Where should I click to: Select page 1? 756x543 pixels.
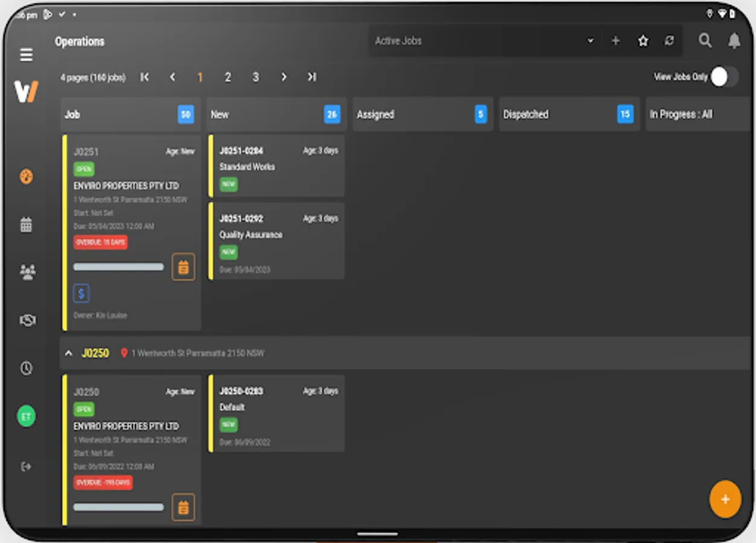point(200,77)
